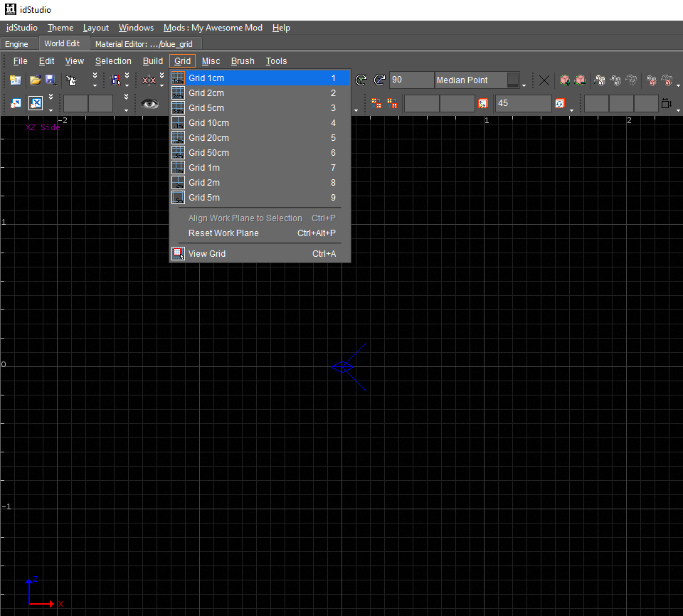Image resolution: width=683 pixels, height=616 pixels.
Task: Click the pink X|X mirror icon
Action: click(x=149, y=80)
